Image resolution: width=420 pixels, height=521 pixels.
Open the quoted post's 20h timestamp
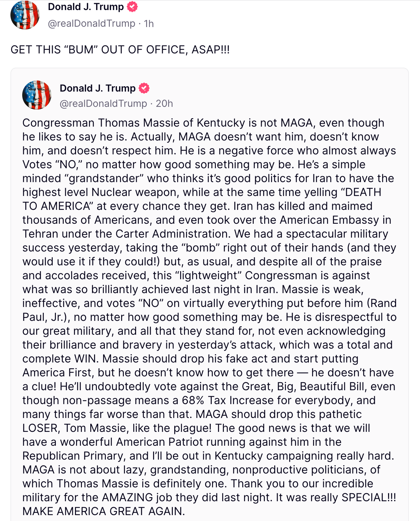point(164,103)
